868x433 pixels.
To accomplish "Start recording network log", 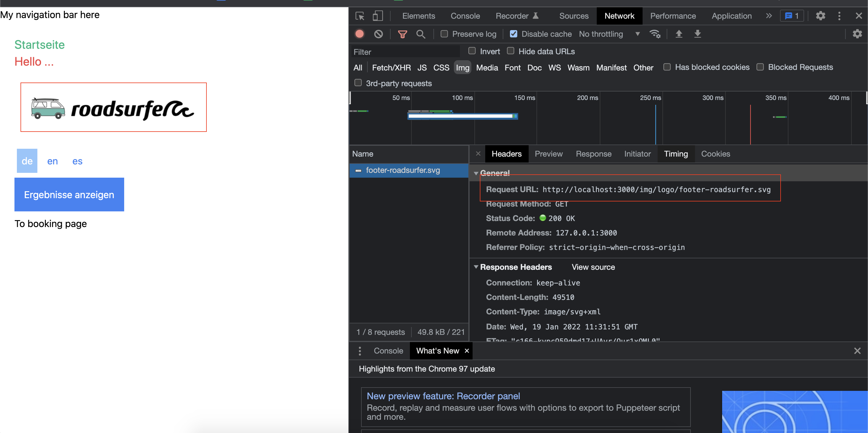I will pyautogui.click(x=360, y=34).
